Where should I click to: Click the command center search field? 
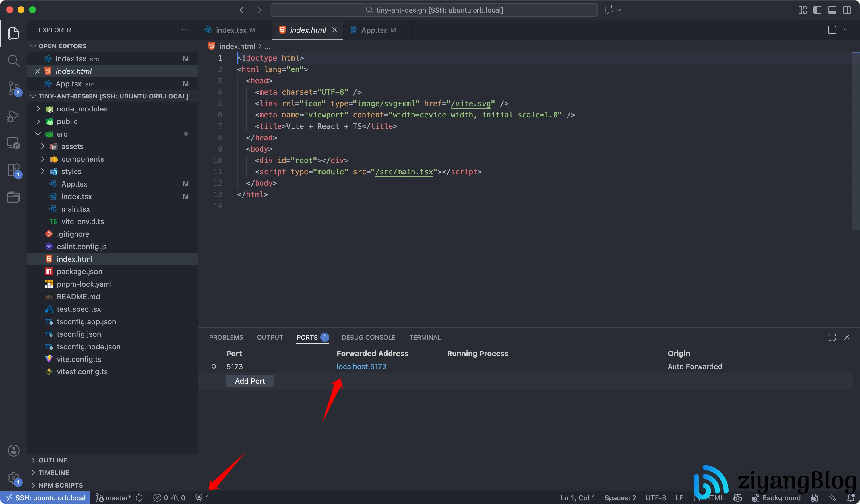tap(433, 10)
